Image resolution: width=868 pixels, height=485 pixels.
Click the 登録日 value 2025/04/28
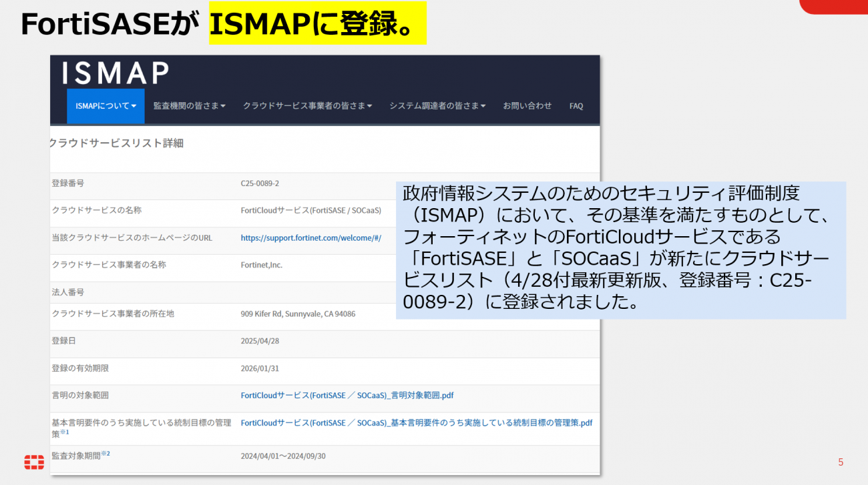pyautogui.click(x=260, y=341)
